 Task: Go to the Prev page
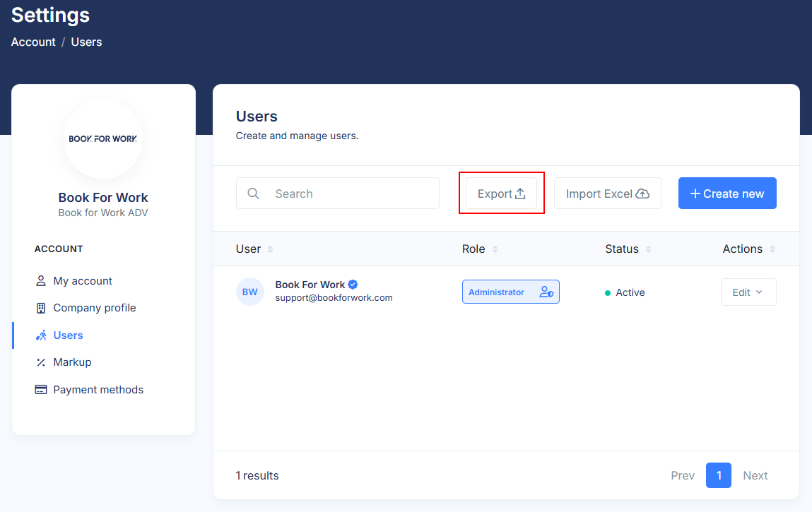point(683,475)
